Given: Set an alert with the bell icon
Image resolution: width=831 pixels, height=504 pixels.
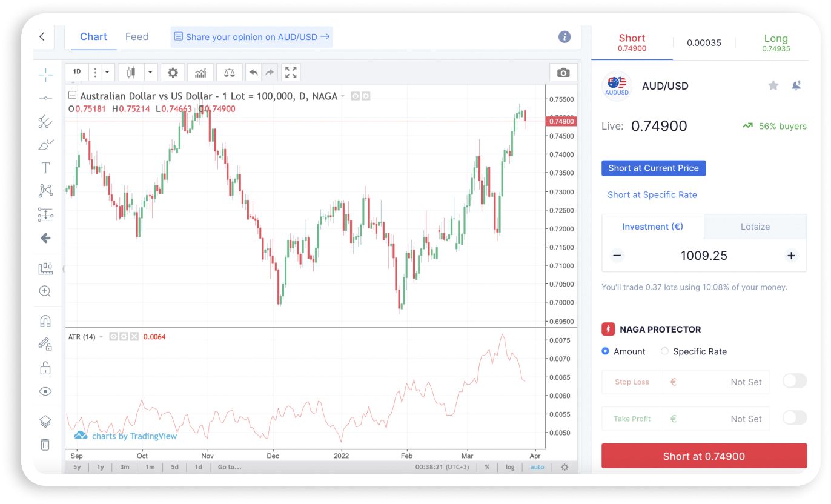Looking at the screenshot, I should click(x=796, y=85).
